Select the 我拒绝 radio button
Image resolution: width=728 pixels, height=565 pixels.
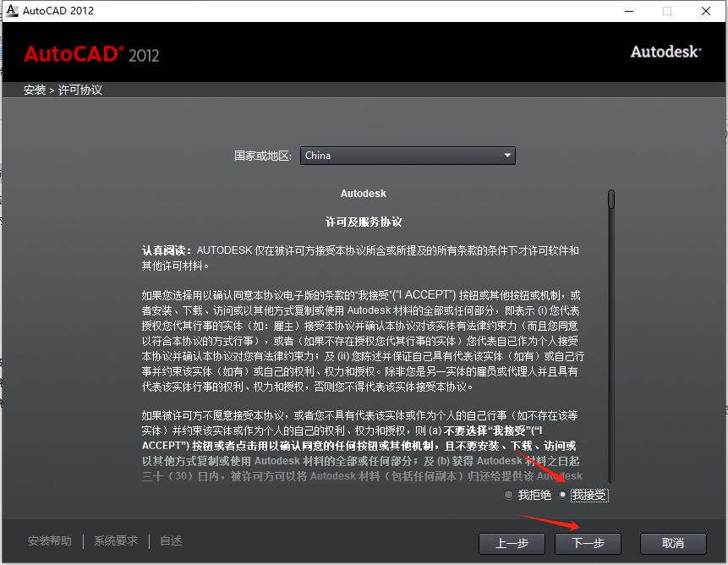(x=508, y=495)
